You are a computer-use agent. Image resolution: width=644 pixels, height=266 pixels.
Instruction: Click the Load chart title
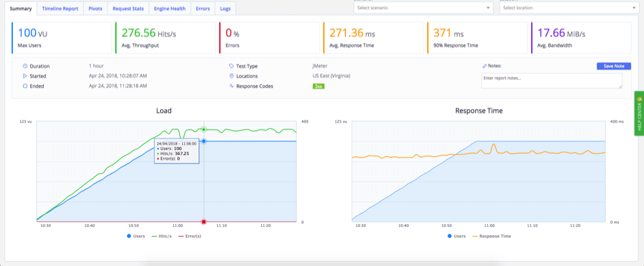click(x=164, y=111)
